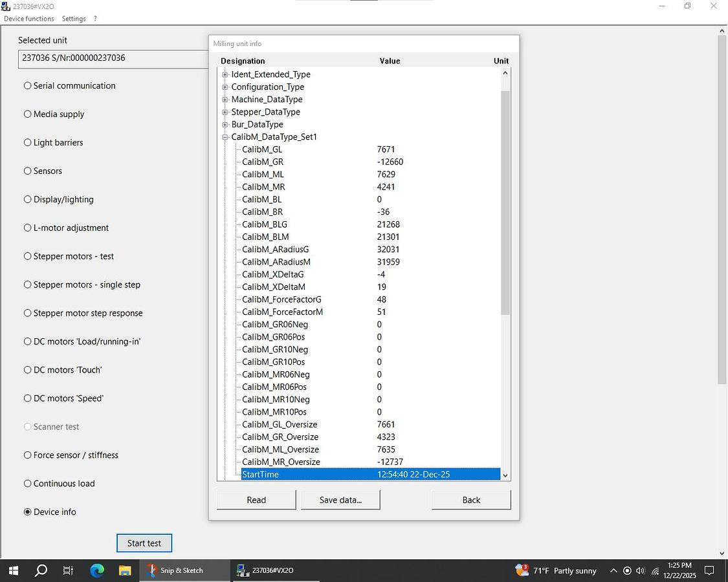Click the tree list scroll down arrow
728x582 pixels.
coord(505,475)
